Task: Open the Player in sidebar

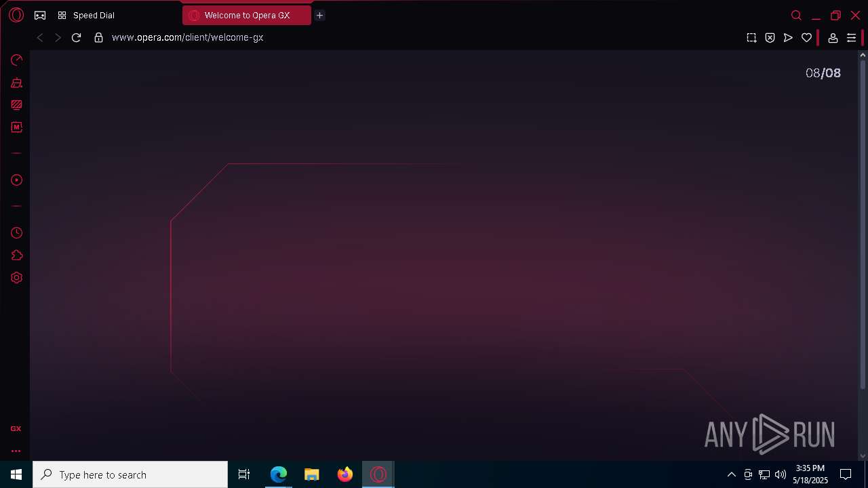Action: pos(17,180)
